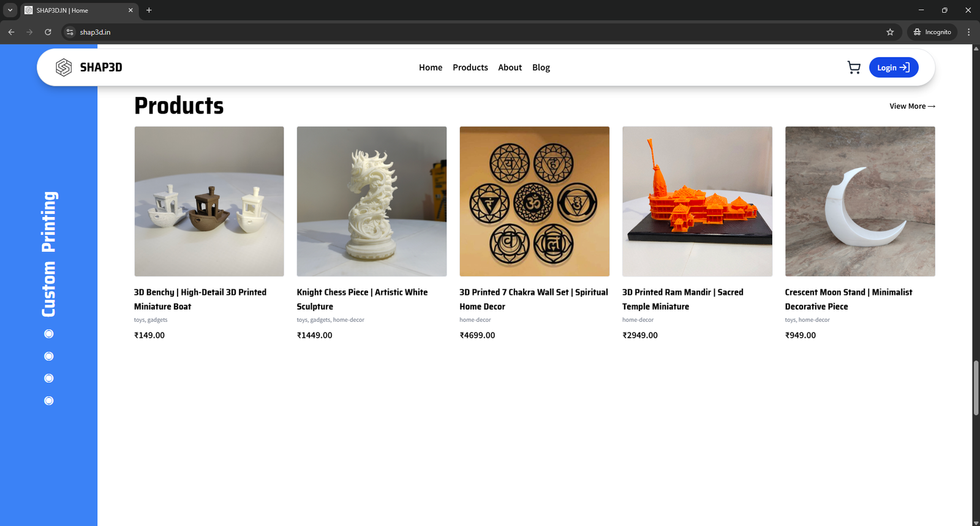Go back with the browser back arrow
The image size is (980, 526).
point(11,32)
